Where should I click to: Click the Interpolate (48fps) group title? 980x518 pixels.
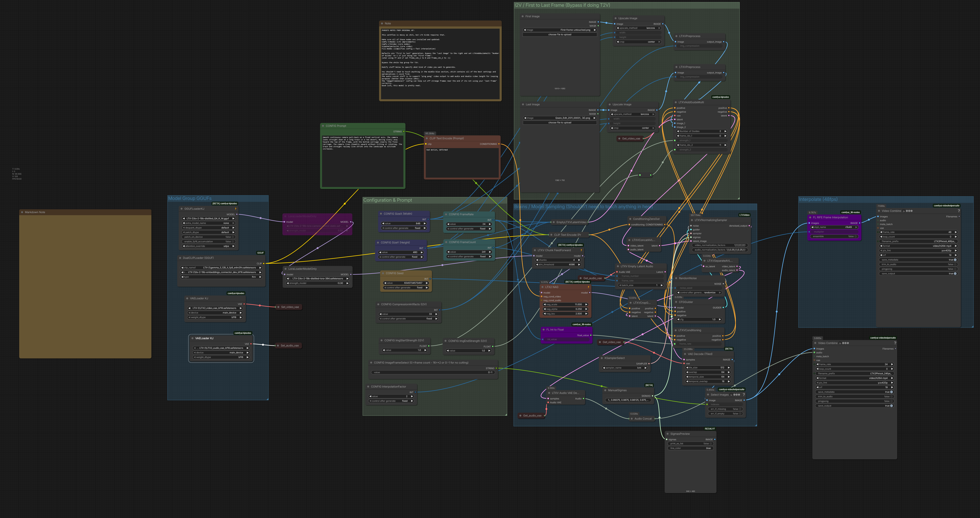(x=818, y=199)
